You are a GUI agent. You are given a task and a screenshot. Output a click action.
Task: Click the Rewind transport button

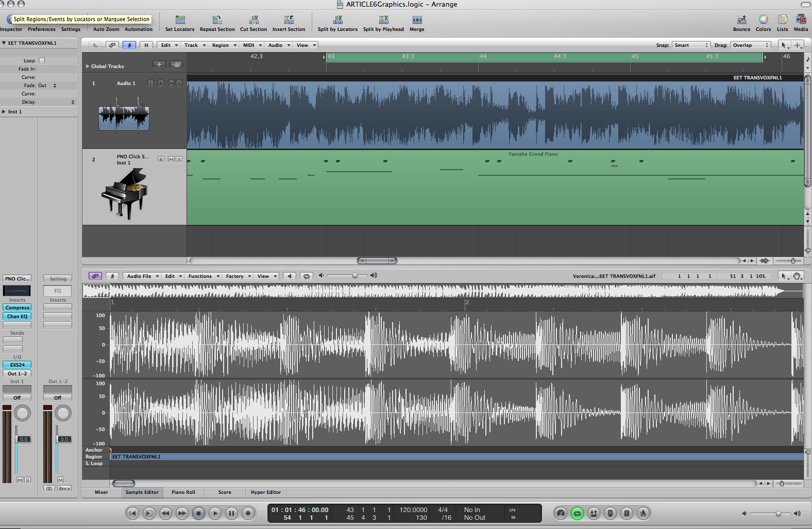pyautogui.click(x=165, y=513)
